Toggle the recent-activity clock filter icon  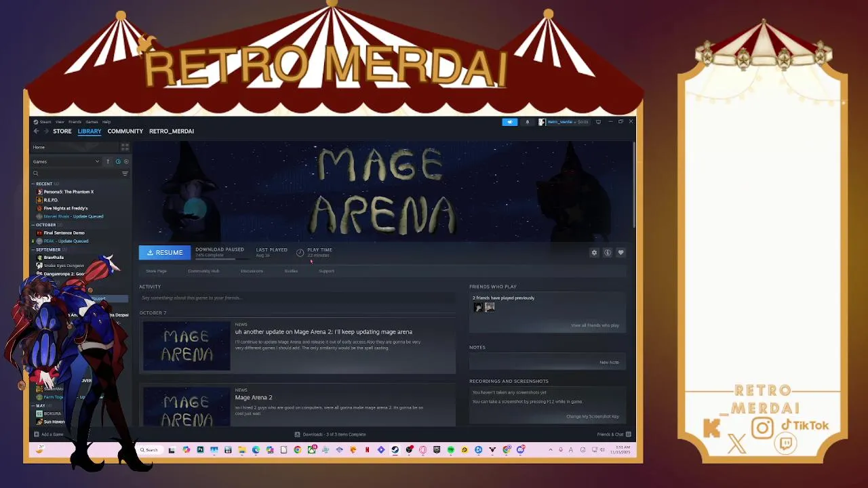click(118, 161)
